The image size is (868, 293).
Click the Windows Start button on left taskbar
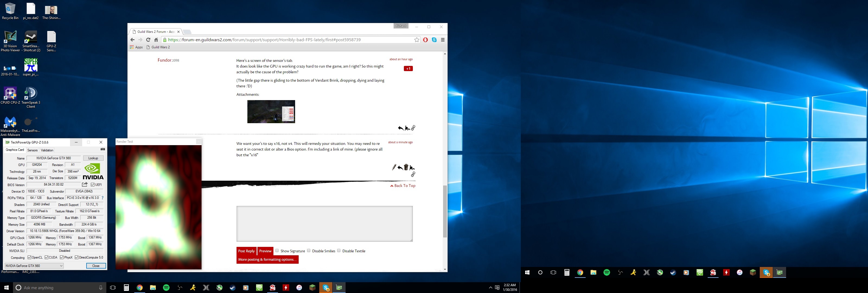(x=7, y=288)
